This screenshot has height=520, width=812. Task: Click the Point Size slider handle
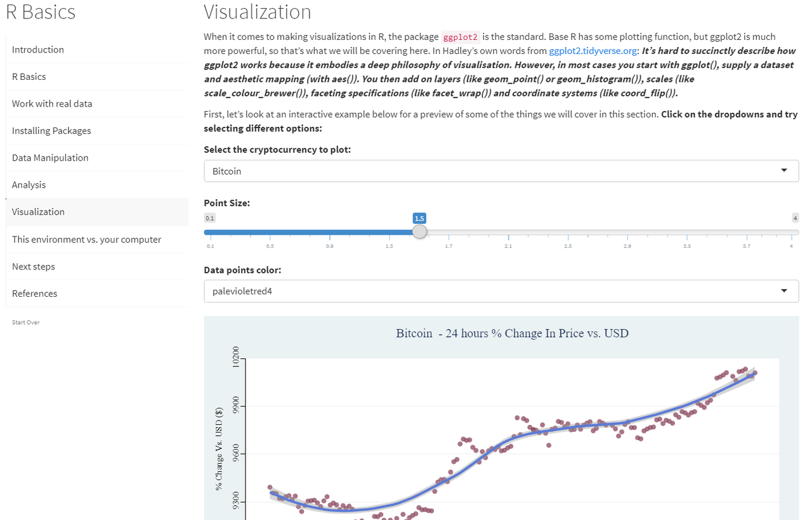click(419, 231)
